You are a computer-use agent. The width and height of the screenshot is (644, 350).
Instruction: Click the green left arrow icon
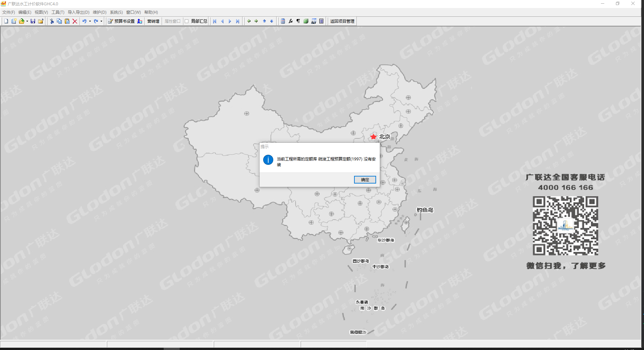(249, 21)
